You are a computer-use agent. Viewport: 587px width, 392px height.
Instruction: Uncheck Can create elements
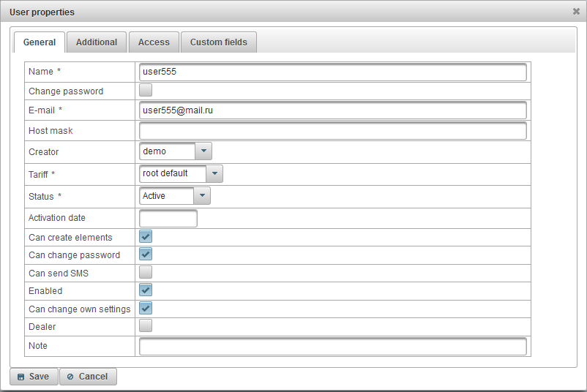146,237
